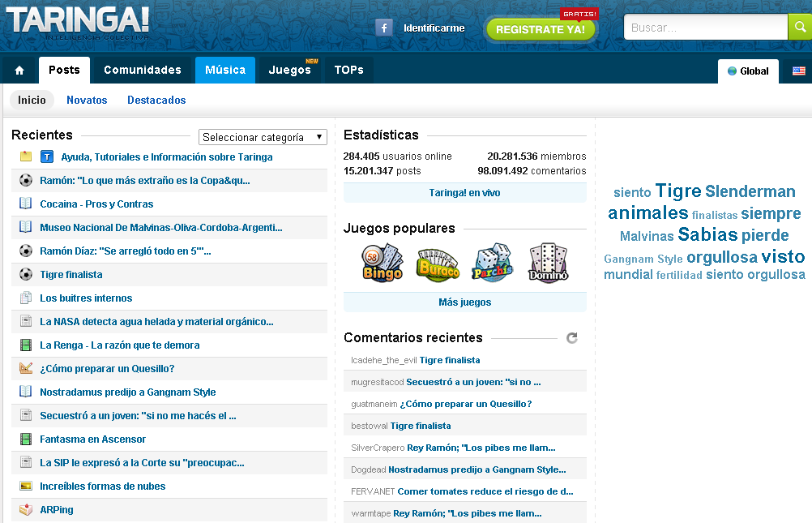Open the Posts tab
The image size is (812, 523).
point(64,70)
